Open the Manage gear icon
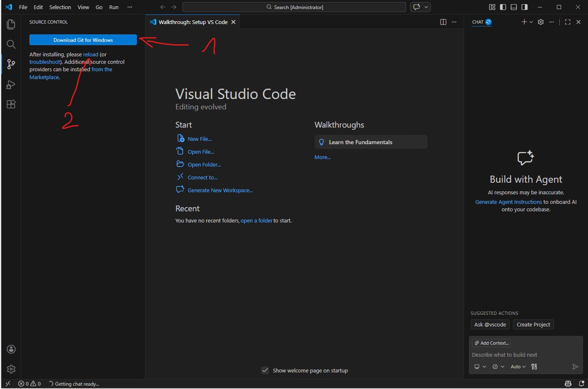This screenshot has width=588, height=389. (x=11, y=369)
